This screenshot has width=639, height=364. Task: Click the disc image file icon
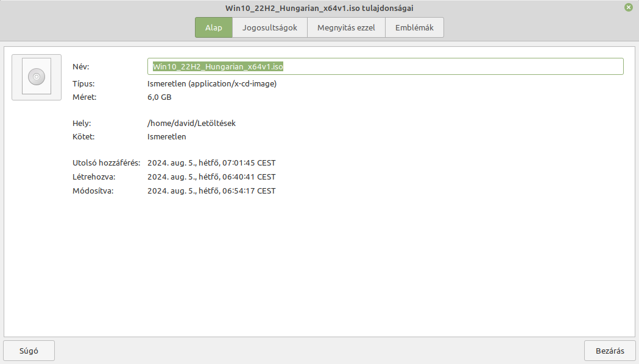click(x=37, y=77)
